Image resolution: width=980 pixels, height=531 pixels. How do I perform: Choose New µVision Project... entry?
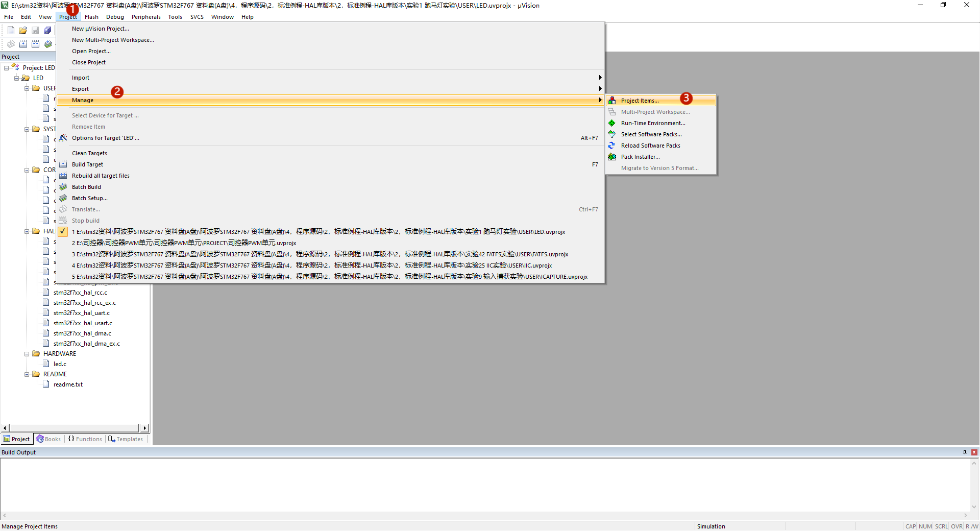click(x=330, y=29)
